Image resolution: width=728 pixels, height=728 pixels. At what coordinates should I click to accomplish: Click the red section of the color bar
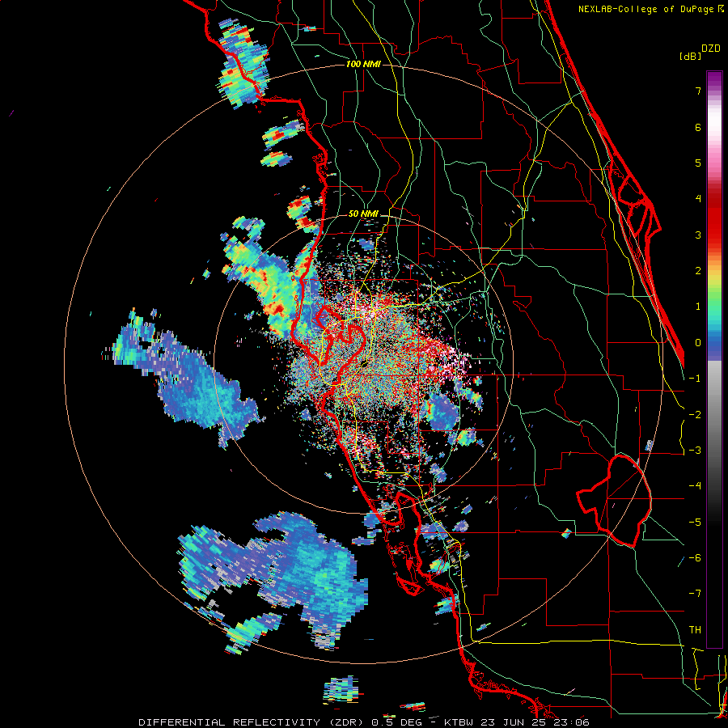point(714,218)
